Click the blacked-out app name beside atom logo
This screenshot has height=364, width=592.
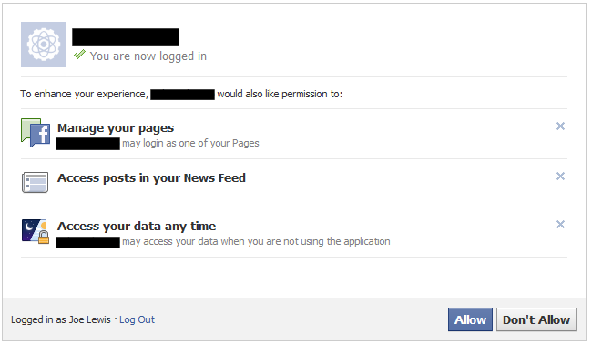[x=126, y=37]
